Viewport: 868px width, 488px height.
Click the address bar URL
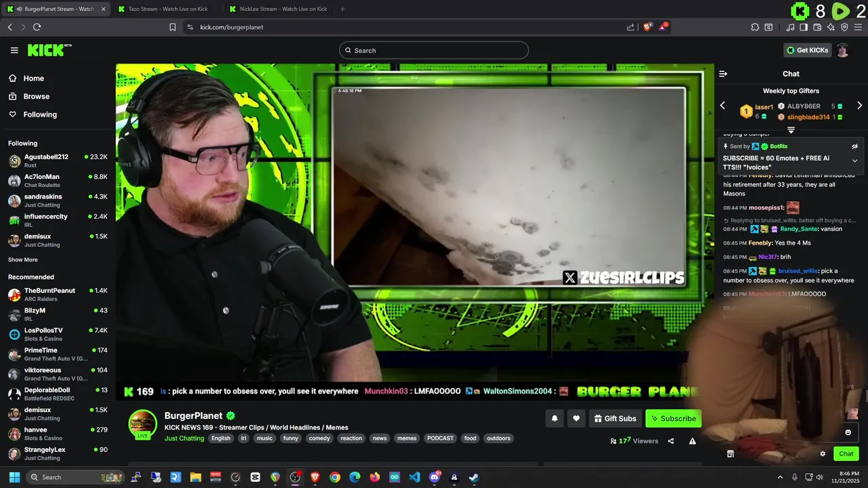[232, 27]
